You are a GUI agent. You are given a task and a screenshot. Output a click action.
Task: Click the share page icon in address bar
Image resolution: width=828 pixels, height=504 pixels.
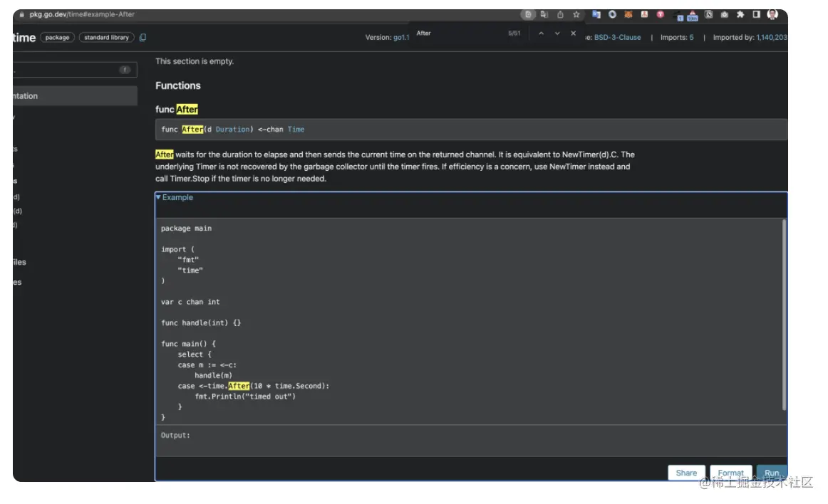560,15
